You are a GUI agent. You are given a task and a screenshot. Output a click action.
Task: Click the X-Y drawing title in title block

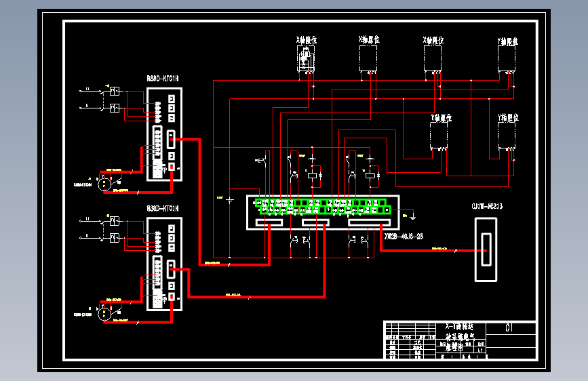point(460,336)
